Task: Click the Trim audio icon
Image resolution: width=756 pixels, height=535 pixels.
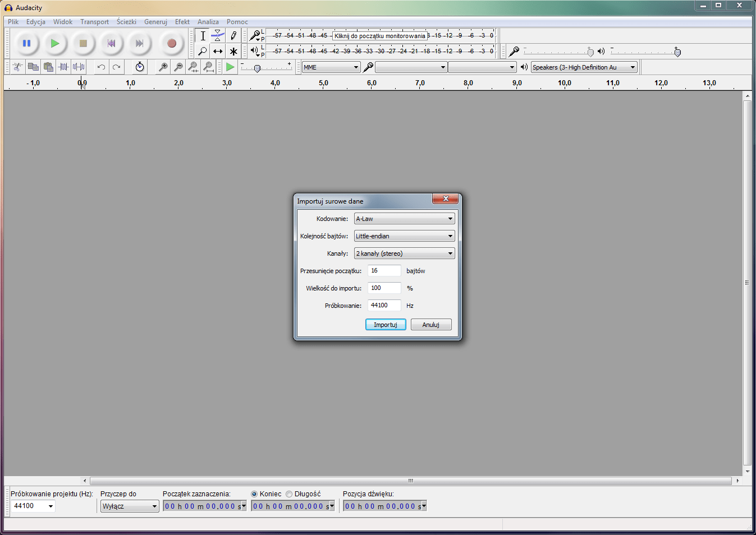Action: (63, 67)
